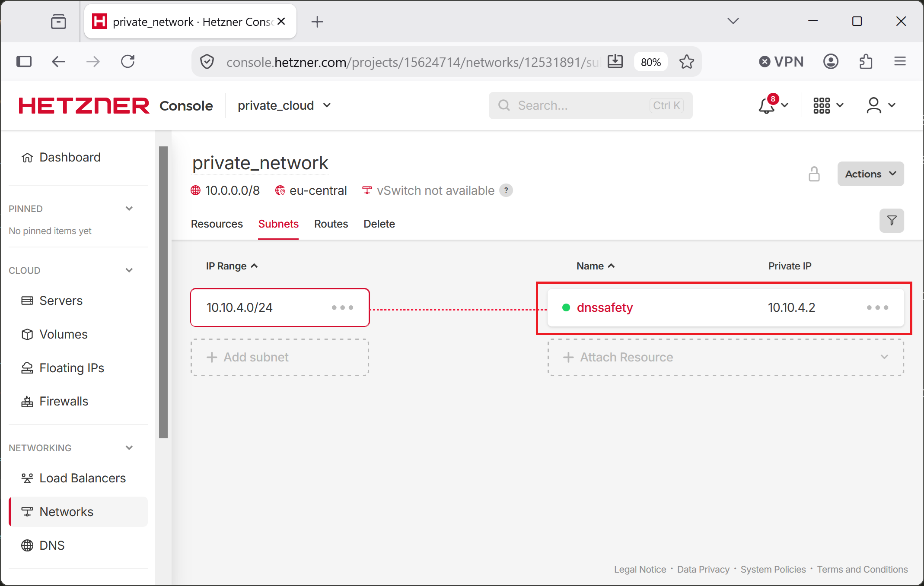Collapse the PINNED section
Viewport: 924px width, 586px height.
pos(129,209)
